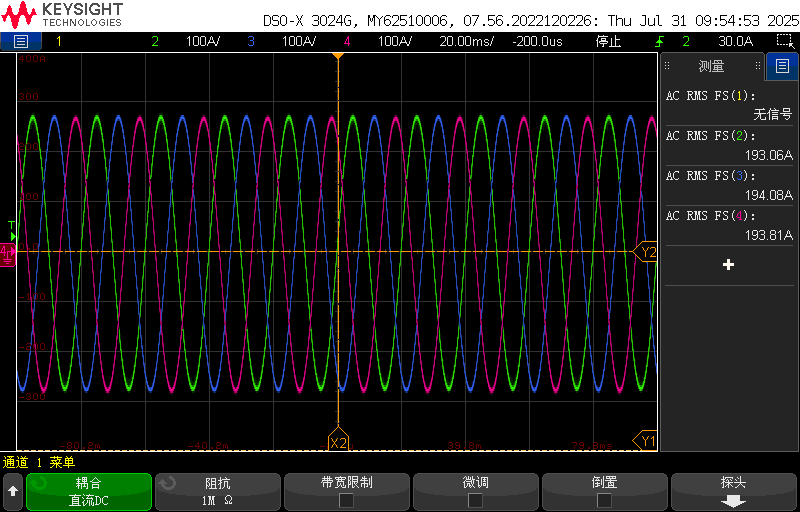Open the 阻抗 impedance selection

click(x=217, y=491)
